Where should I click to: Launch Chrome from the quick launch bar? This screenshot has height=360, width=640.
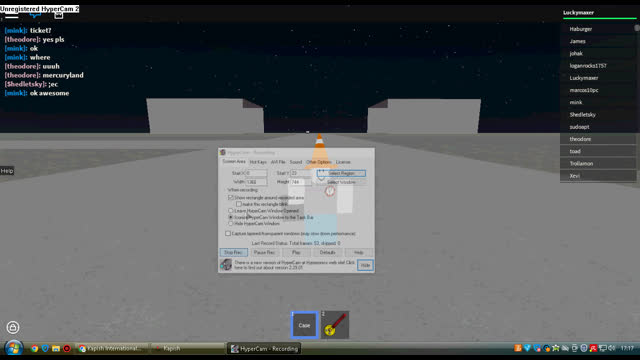coord(35,348)
